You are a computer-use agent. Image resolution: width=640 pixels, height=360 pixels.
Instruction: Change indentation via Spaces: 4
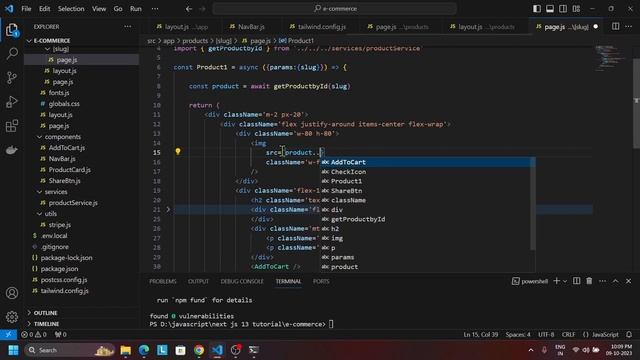pos(518,334)
